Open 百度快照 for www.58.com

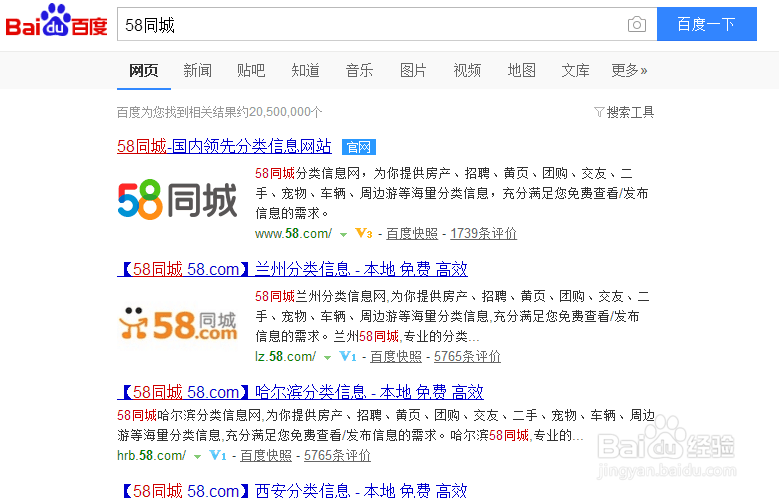point(412,233)
